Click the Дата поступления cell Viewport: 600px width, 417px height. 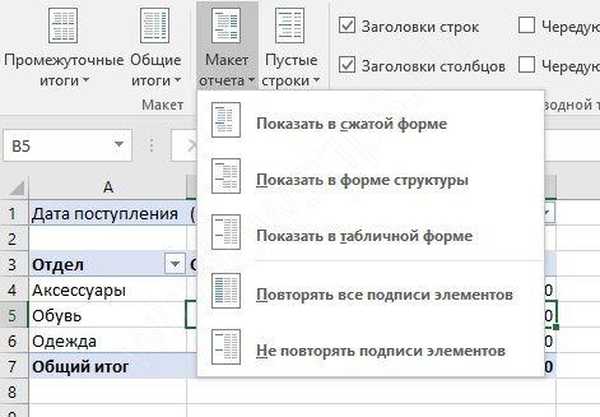coord(108,213)
